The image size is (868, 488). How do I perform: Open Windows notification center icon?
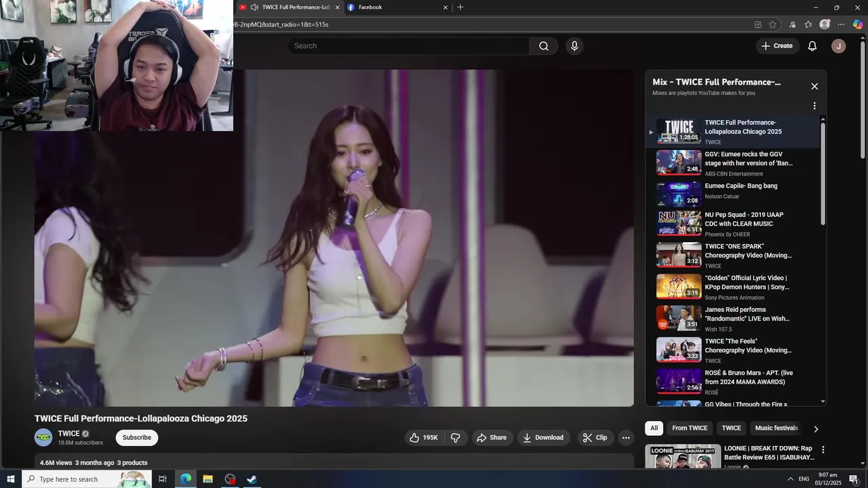(854, 479)
